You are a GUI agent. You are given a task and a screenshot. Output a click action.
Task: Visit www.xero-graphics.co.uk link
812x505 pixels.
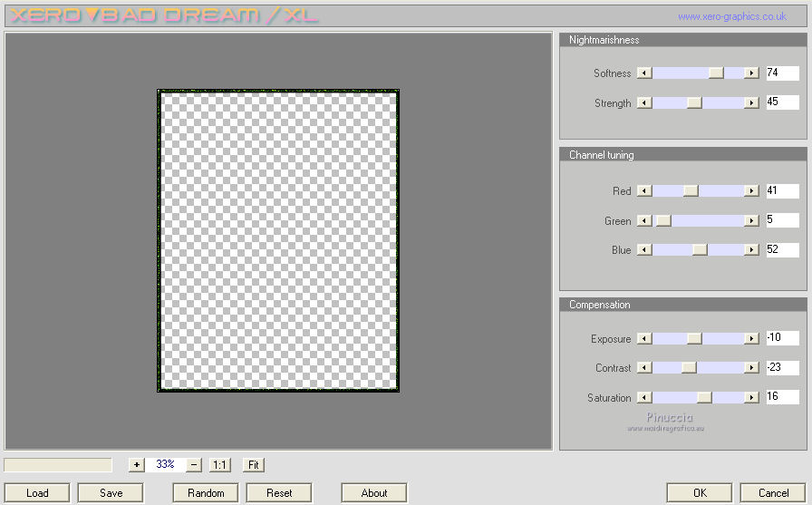point(731,16)
